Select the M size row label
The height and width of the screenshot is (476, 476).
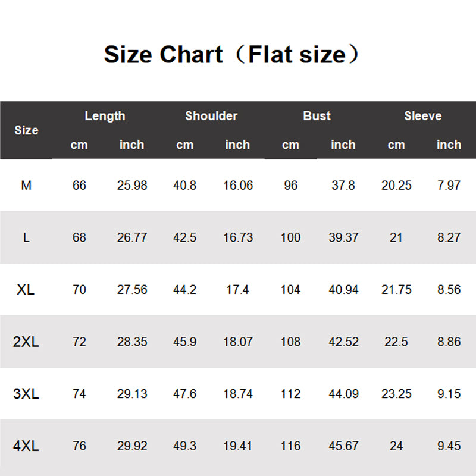click(26, 186)
